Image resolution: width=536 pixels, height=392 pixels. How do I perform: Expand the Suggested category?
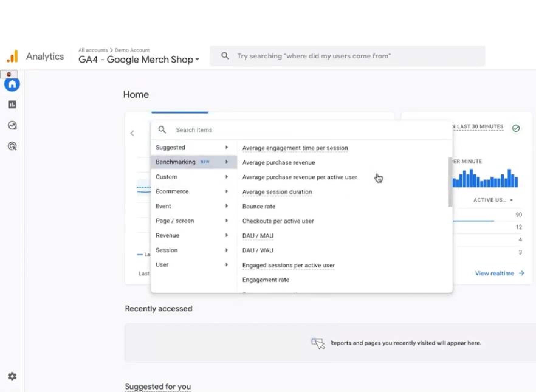pos(194,147)
